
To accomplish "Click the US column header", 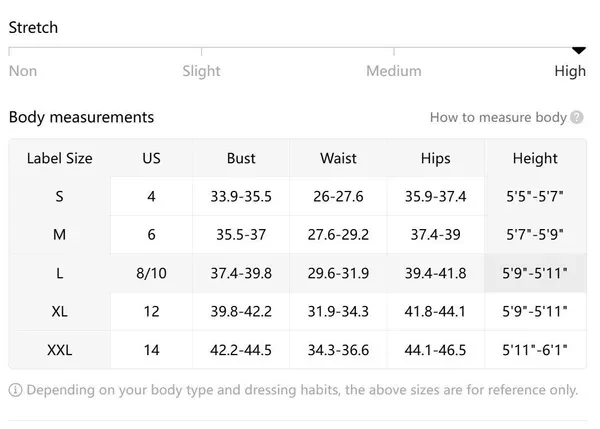I will click(151, 158).
